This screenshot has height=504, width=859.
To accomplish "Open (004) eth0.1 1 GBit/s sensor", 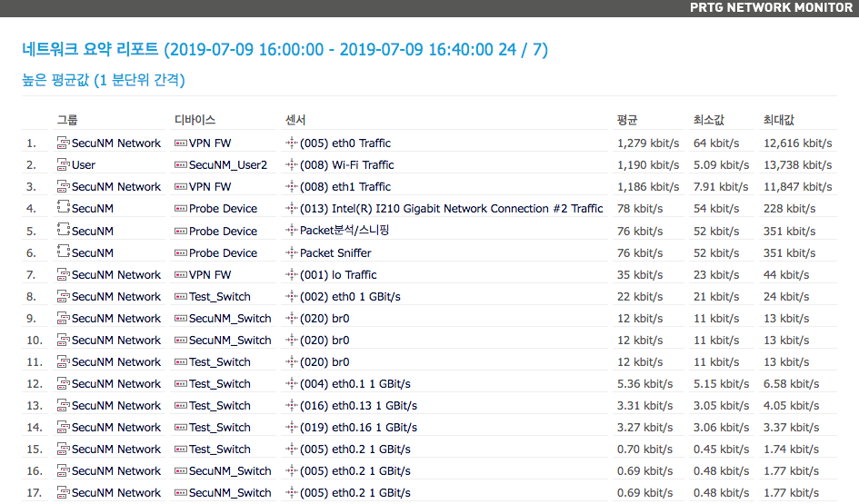I will coord(355,384).
